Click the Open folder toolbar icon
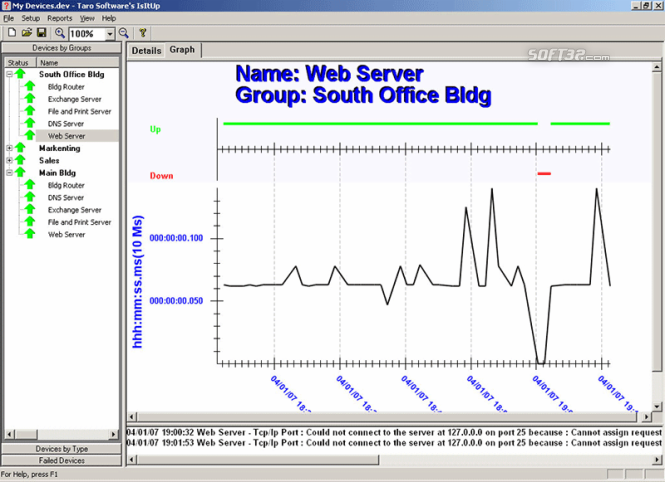665x482 pixels. 27,33
